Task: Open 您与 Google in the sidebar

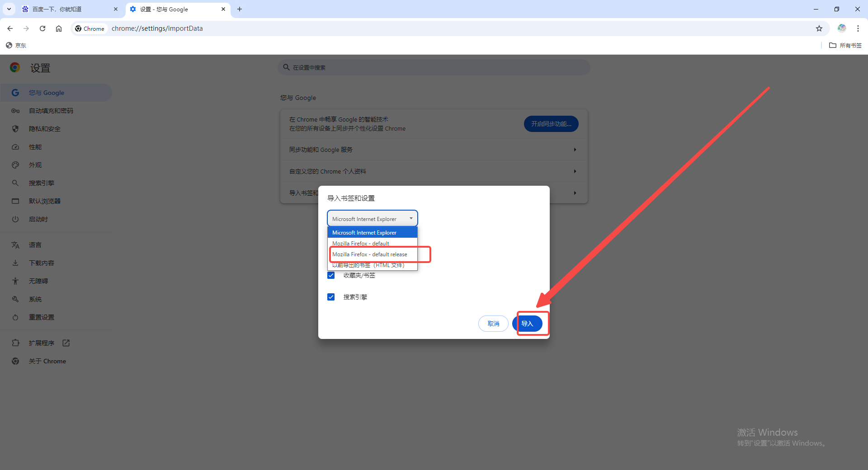Action: (56, 93)
